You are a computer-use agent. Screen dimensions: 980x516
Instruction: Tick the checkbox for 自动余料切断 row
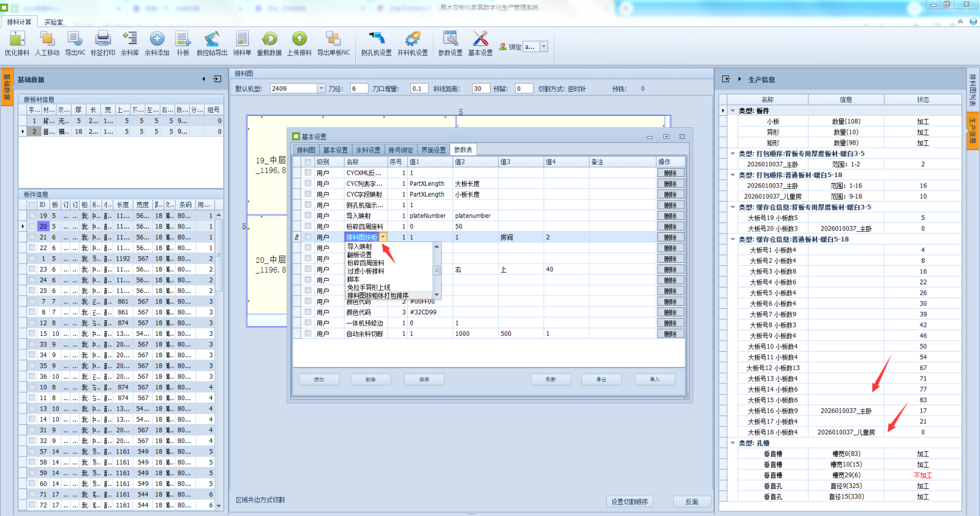click(308, 334)
